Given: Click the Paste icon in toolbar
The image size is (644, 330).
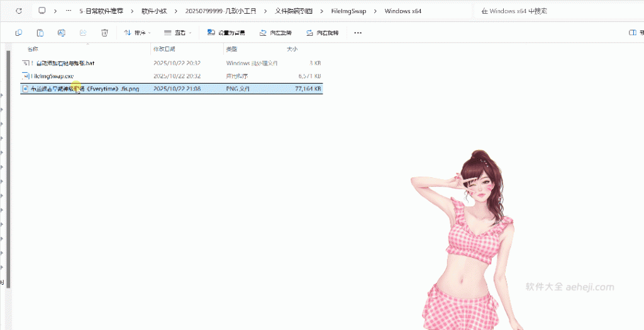Looking at the screenshot, I should pos(40,33).
